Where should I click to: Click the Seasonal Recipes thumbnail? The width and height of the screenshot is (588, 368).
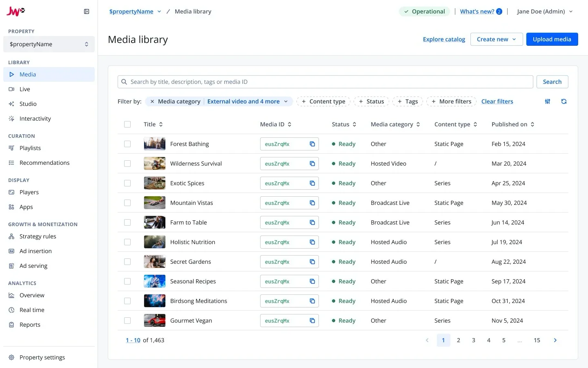click(x=155, y=281)
